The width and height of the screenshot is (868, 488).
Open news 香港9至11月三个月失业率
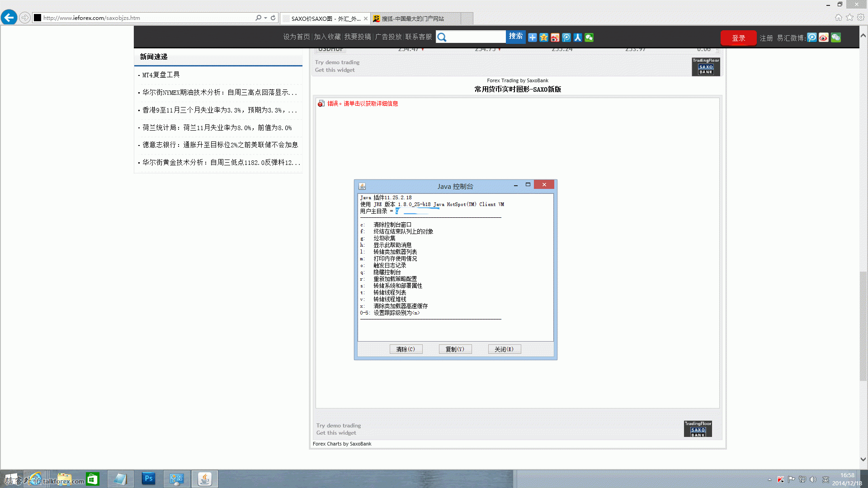(220, 110)
